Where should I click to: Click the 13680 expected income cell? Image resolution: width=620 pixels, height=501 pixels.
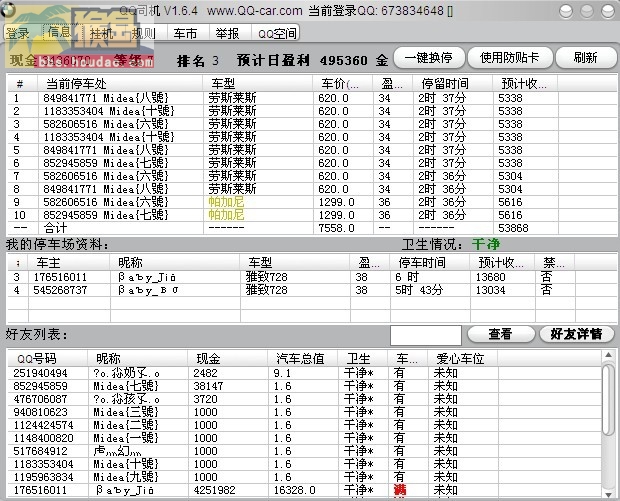click(490, 277)
